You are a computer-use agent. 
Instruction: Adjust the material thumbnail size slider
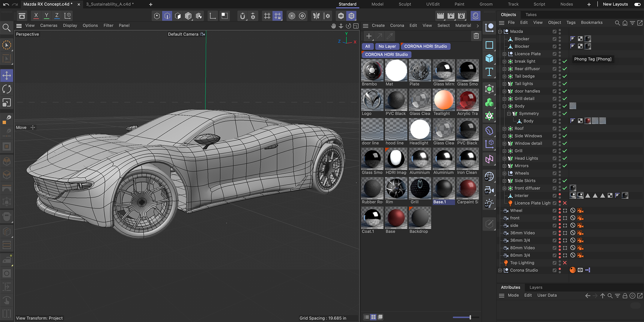470,317
